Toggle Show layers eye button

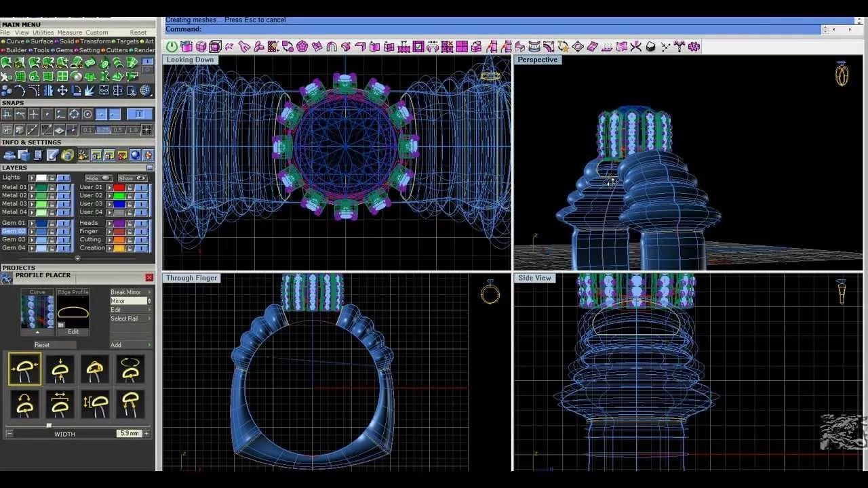point(132,178)
